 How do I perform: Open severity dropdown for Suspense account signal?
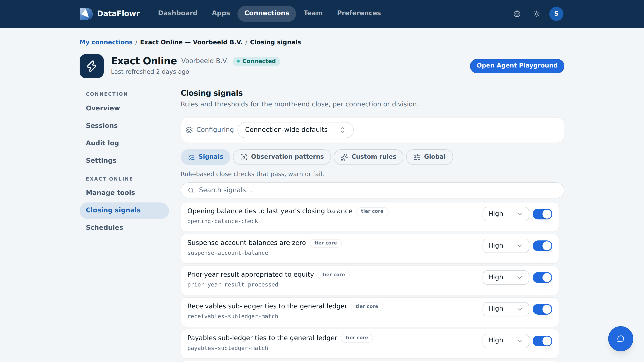tap(506, 246)
